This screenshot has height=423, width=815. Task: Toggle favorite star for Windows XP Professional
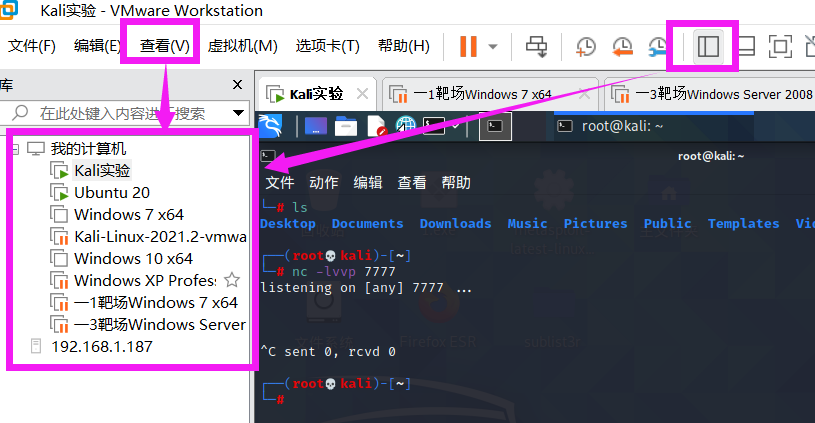point(232,281)
